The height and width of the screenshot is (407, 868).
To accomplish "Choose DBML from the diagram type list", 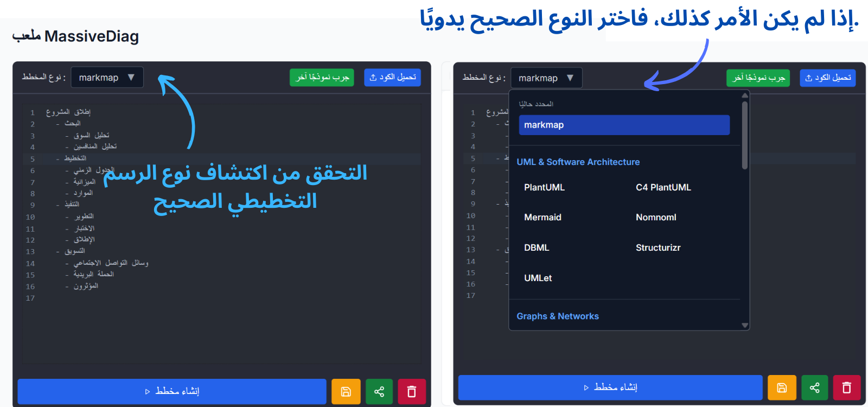I will coord(537,247).
